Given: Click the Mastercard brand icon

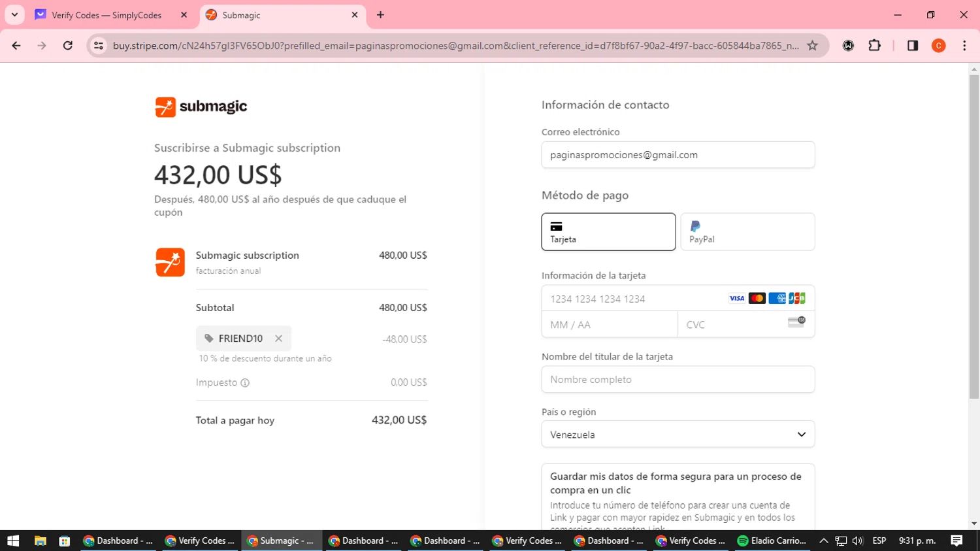Looking at the screenshot, I should pos(757,298).
